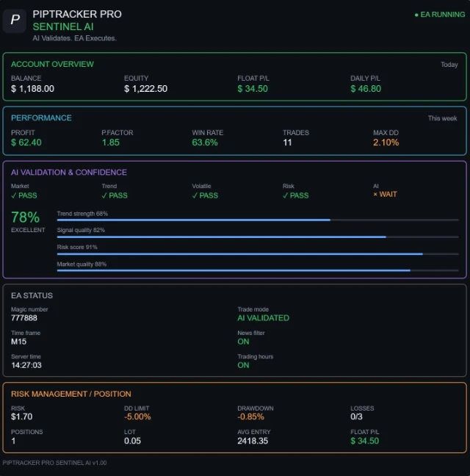Screen dimensions: 470x476
Task: Click the server time 14:27:03
Action: pyautogui.click(x=26, y=365)
